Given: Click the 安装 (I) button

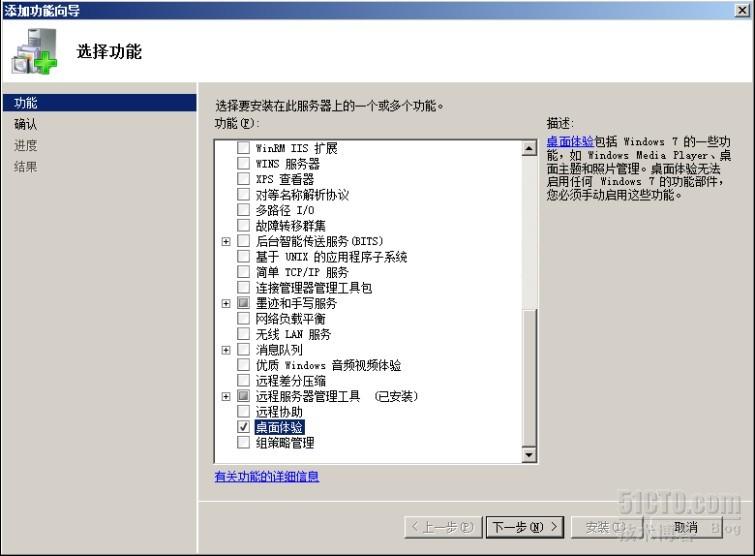Looking at the screenshot, I should 607,527.
